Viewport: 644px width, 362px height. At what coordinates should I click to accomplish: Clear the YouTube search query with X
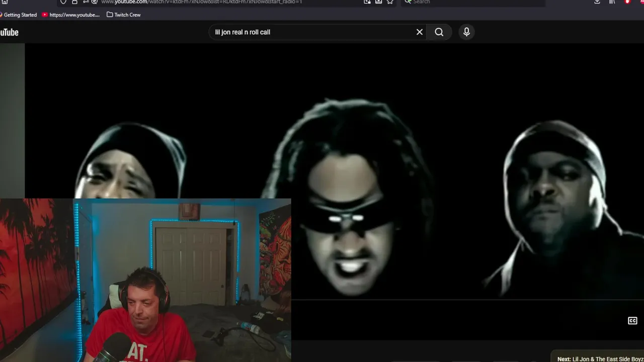(420, 32)
